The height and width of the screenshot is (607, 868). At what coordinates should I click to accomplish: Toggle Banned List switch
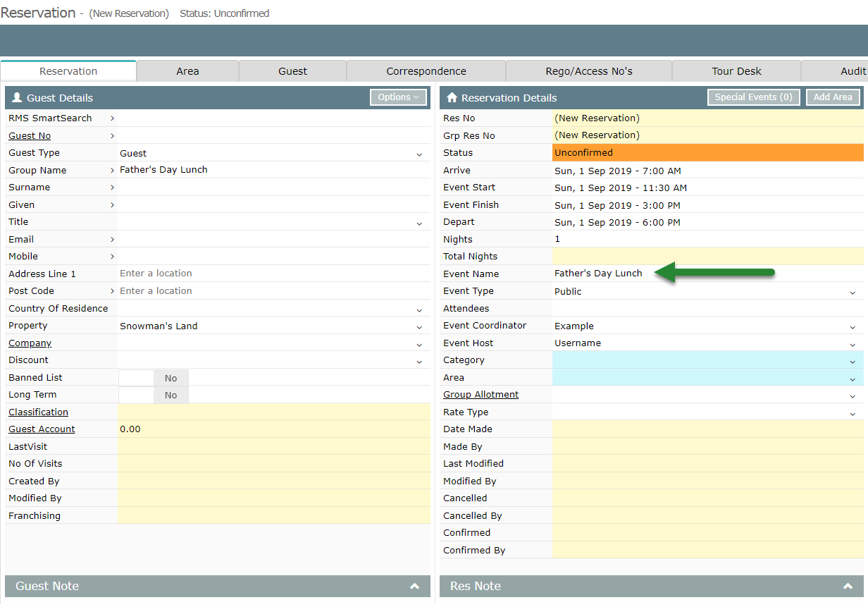[154, 378]
